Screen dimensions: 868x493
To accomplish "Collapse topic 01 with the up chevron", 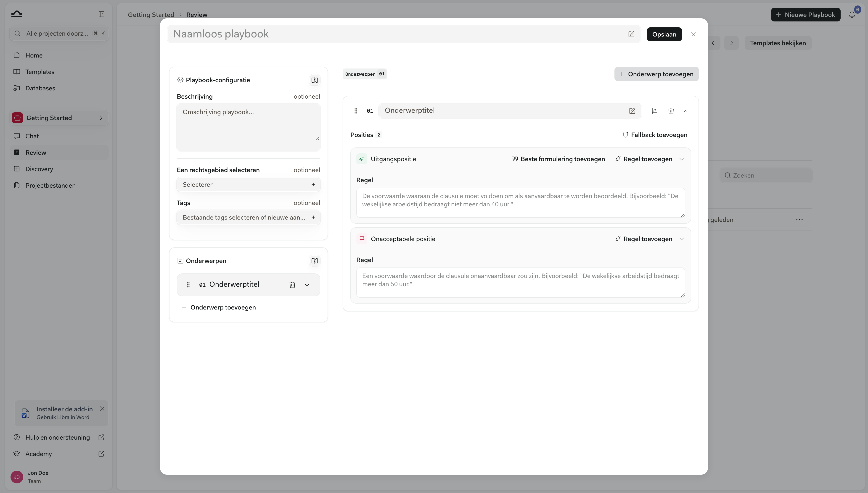I will pos(685,111).
